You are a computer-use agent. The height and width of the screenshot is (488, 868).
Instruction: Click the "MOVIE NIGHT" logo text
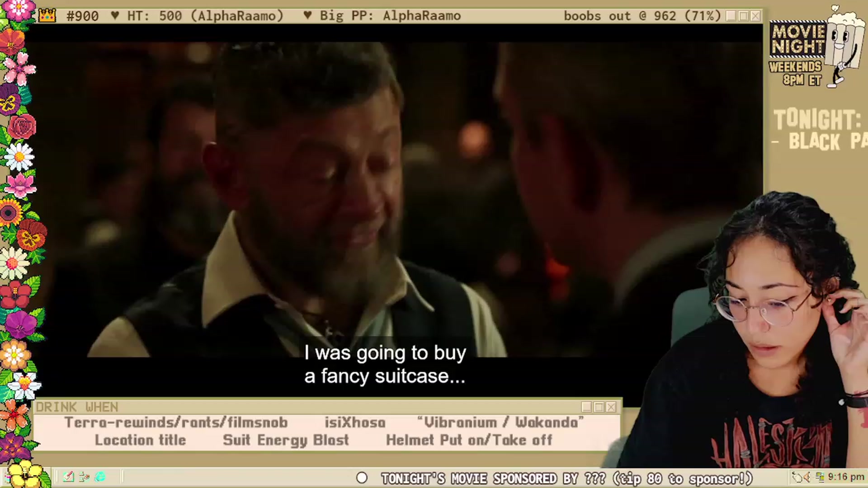[798, 39]
